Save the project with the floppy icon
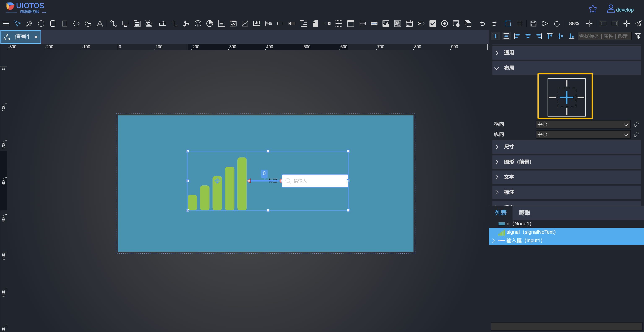This screenshot has height=332, width=644. click(x=533, y=24)
